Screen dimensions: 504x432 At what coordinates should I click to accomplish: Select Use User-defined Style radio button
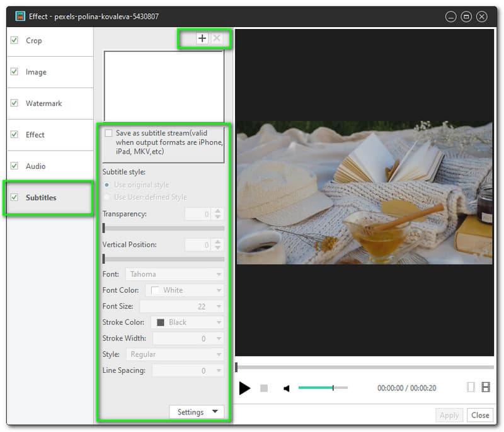point(107,197)
